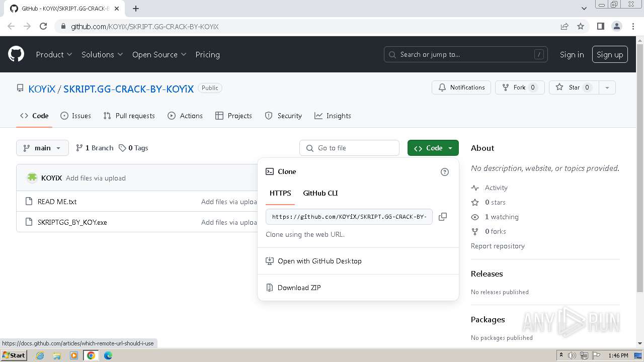The width and height of the screenshot is (644, 362).
Task: Switch to the Code tab
Action: [34, 116]
